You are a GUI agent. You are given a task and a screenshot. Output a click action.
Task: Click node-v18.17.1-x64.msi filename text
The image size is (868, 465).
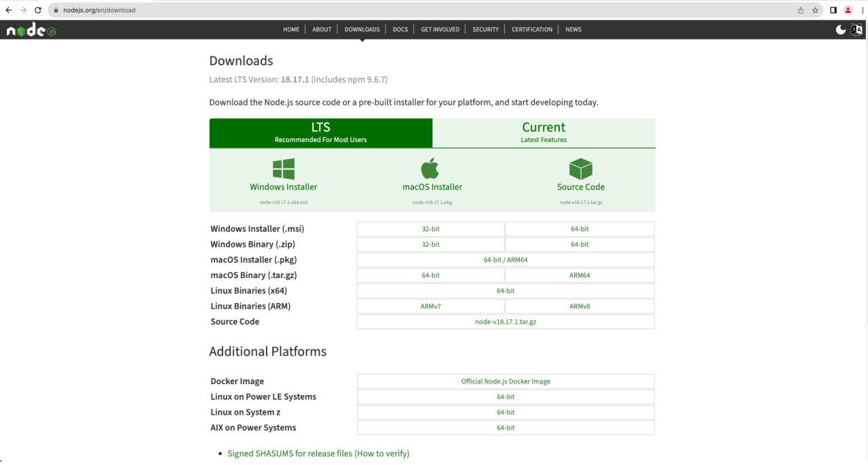pos(283,203)
